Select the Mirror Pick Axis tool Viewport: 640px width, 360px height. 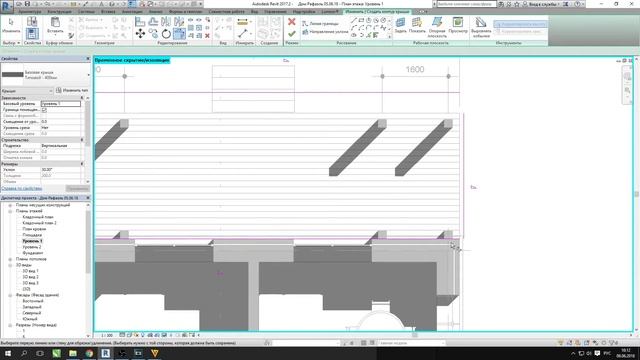166,21
